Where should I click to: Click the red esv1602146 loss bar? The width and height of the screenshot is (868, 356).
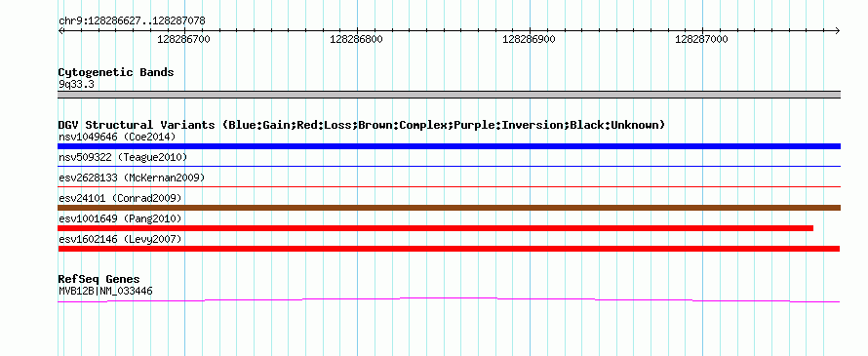tap(449, 249)
